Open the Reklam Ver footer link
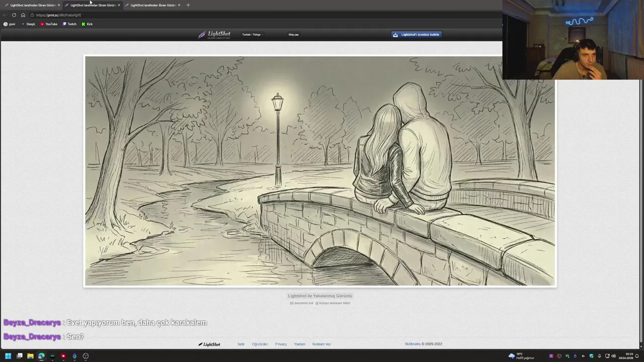The height and width of the screenshot is (362, 644). tap(321, 344)
